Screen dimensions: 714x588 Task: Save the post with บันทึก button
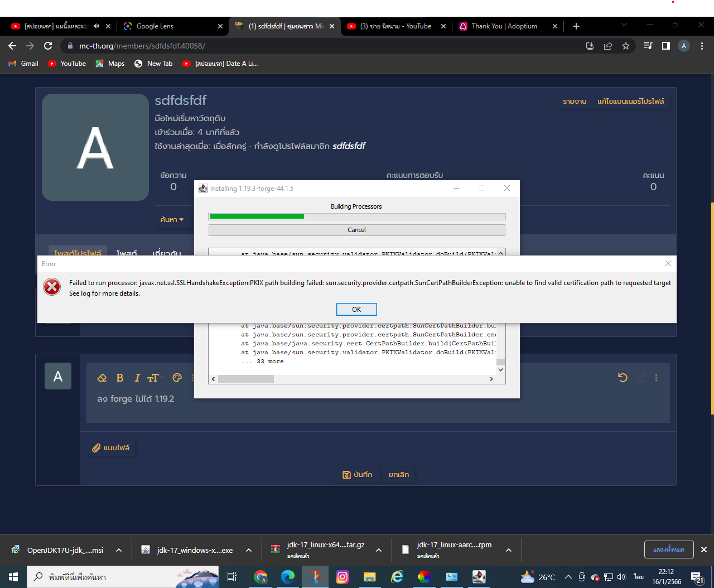(x=358, y=474)
